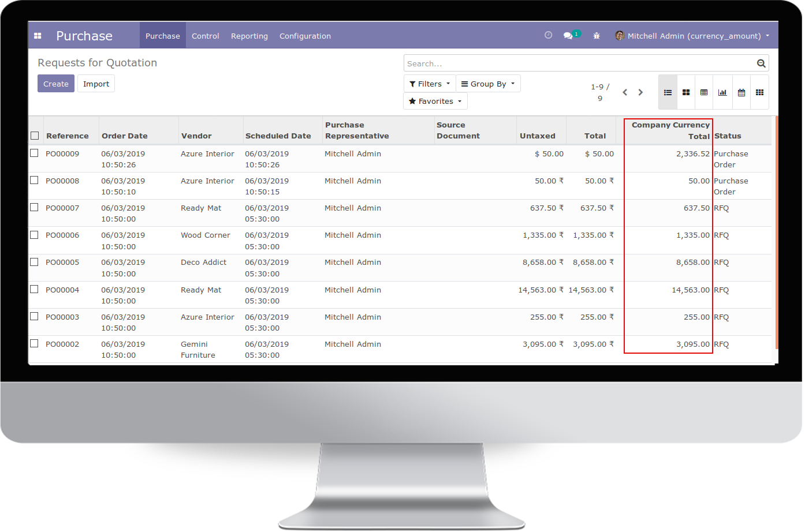Viewport: 805px width, 532px height.
Task: Click the Purchase app title
Action: (x=84, y=36)
